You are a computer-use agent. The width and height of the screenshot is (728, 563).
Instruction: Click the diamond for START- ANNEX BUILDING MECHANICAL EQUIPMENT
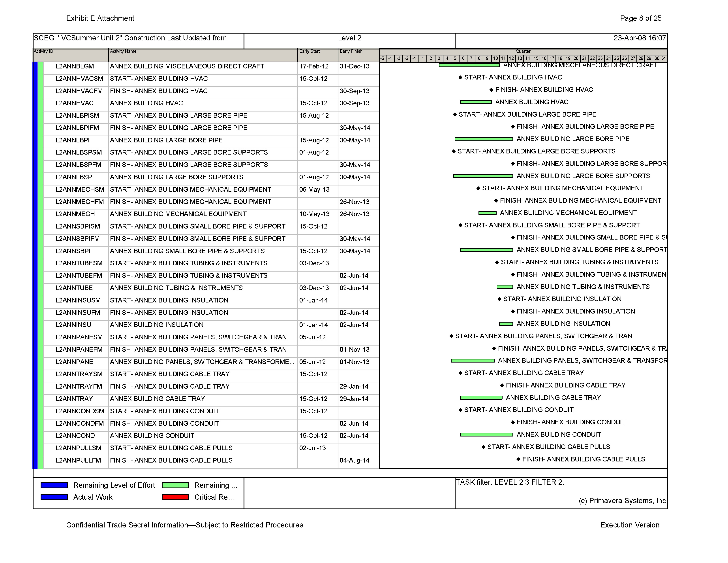pos(478,189)
